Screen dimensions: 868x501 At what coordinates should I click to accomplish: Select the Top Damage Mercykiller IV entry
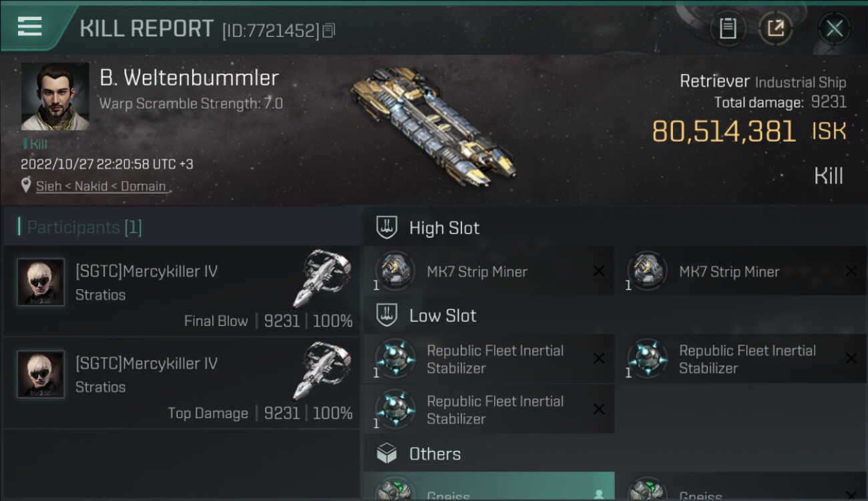pos(182,383)
